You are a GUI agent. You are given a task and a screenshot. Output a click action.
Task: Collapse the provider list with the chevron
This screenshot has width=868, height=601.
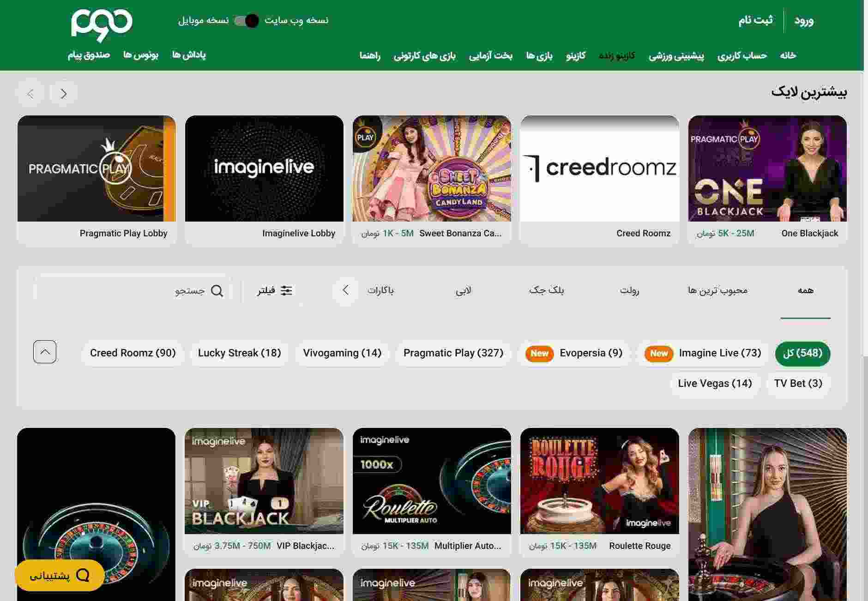click(45, 352)
